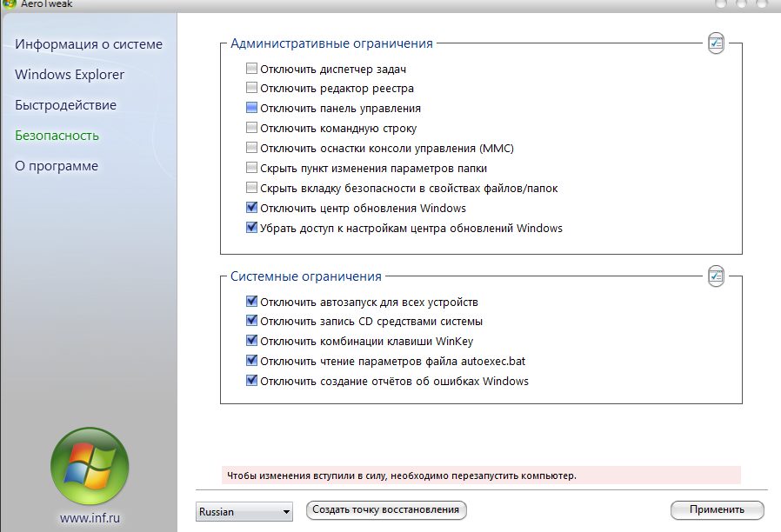This screenshot has height=532, width=781.
Task: Visit the www.inf.ru link
Action: (x=90, y=518)
